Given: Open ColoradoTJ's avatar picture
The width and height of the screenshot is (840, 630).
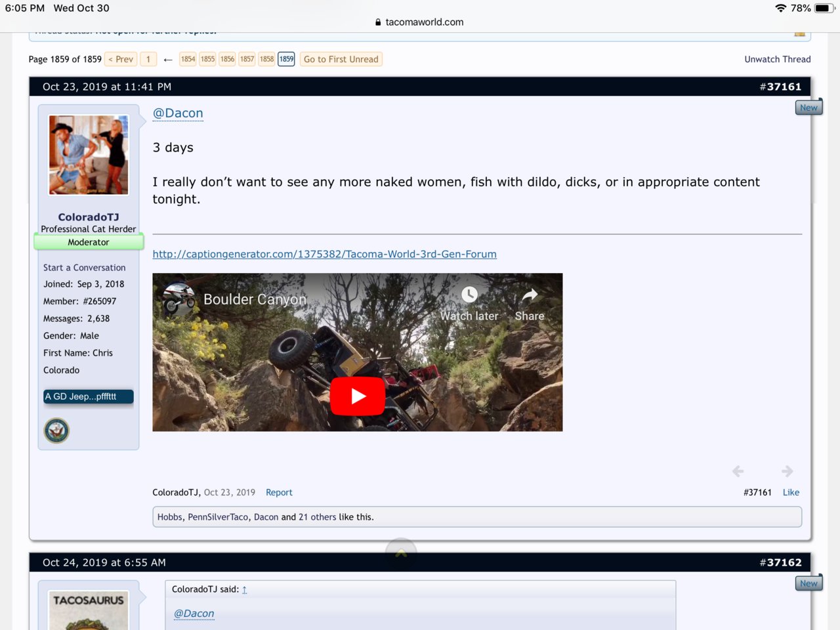Looking at the screenshot, I should tap(89, 155).
